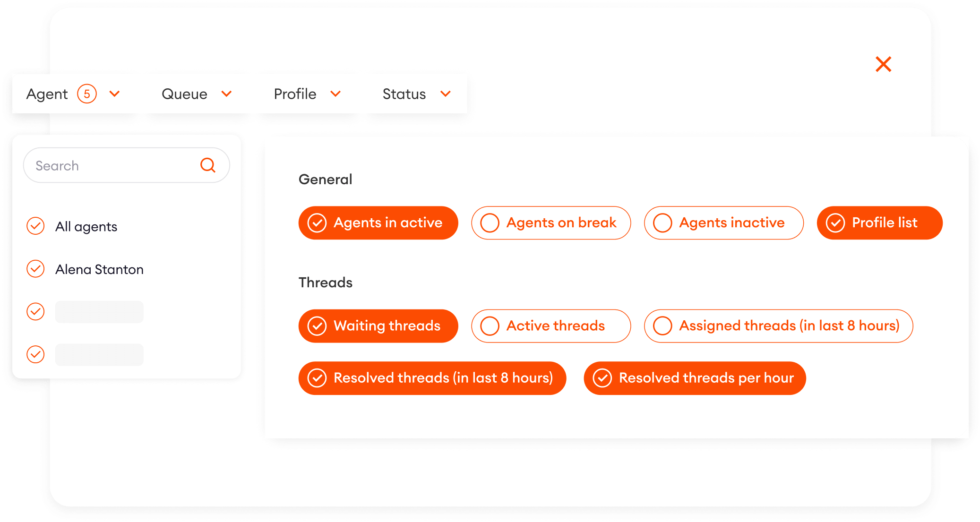Turn off the Waiting threads filter
The height and width of the screenshot is (522, 980).
378,325
